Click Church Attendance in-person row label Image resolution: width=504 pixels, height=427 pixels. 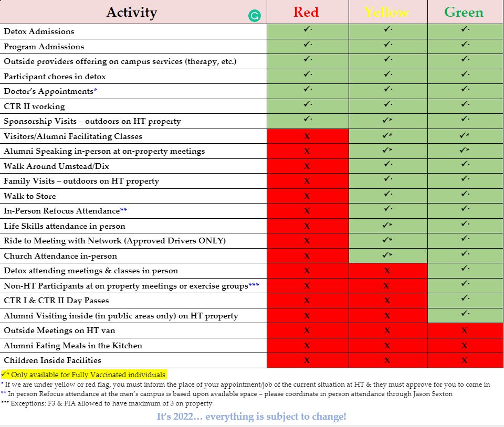pyautogui.click(x=60, y=256)
